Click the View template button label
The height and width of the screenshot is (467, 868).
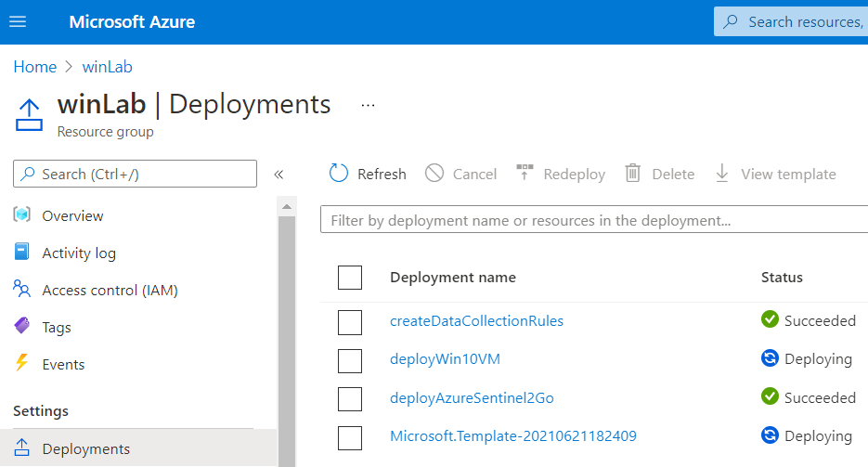click(x=788, y=175)
